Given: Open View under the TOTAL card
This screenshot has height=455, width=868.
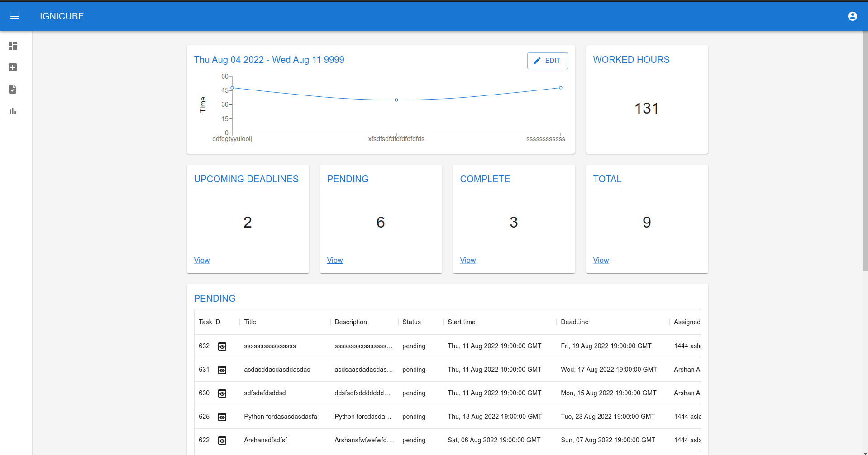Looking at the screenshot, I should point(601,260).
